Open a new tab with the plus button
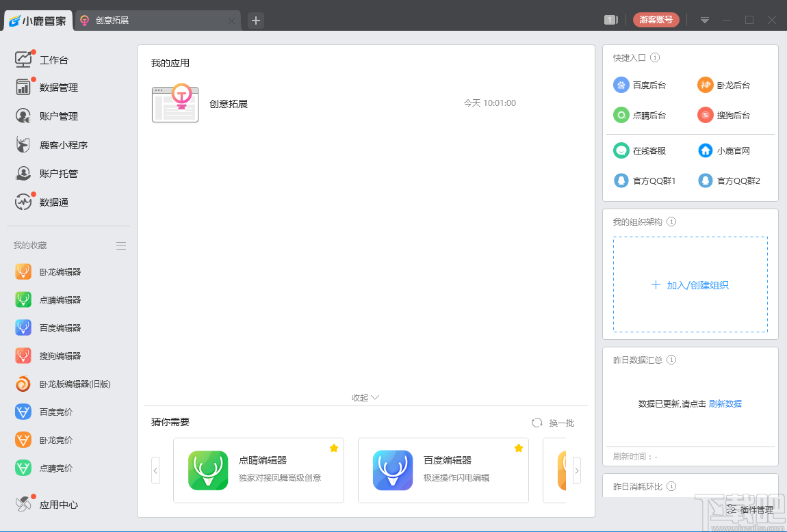787x532 pixels. coord(255,21)
